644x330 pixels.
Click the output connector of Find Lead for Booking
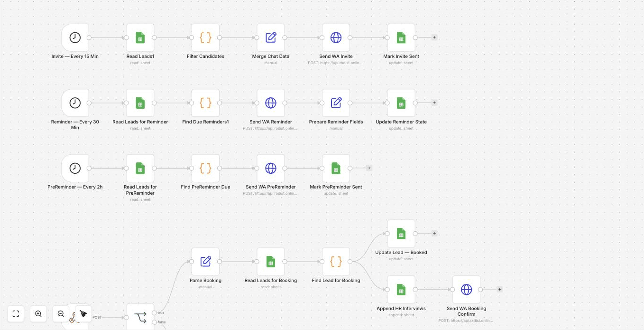(x=350, y=262)
